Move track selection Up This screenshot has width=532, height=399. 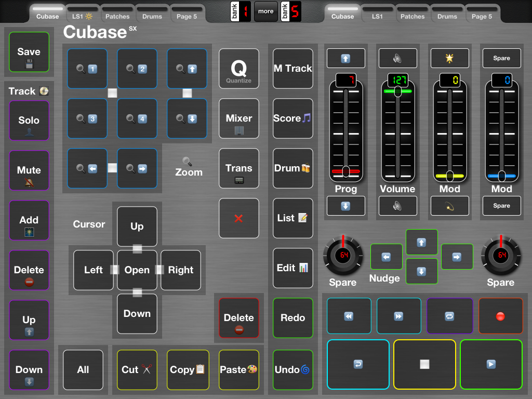29,320
